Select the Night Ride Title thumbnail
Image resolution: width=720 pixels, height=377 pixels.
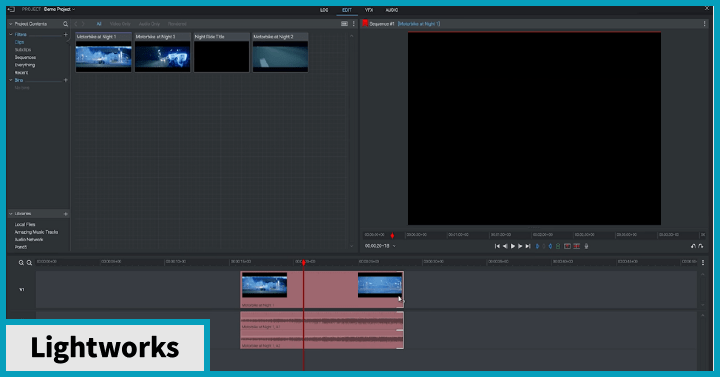pyautogui.click(x=221, y=56)
